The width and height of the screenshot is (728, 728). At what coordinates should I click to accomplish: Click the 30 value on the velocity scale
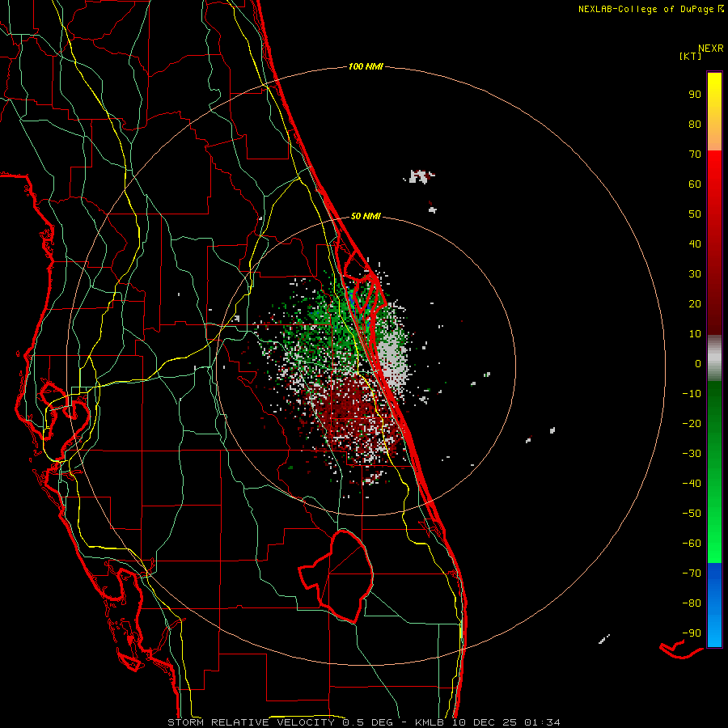[695, 274]
